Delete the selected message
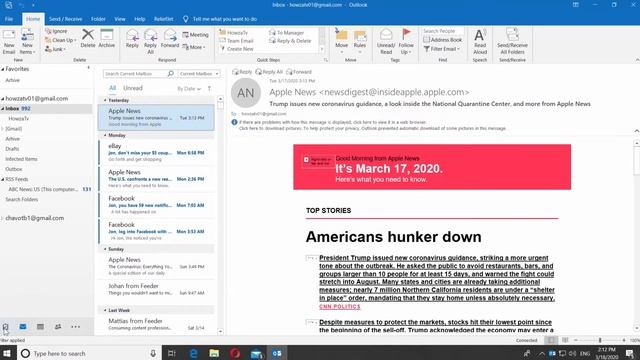Viewport: 640px width, 360px height. click(88, 39)
